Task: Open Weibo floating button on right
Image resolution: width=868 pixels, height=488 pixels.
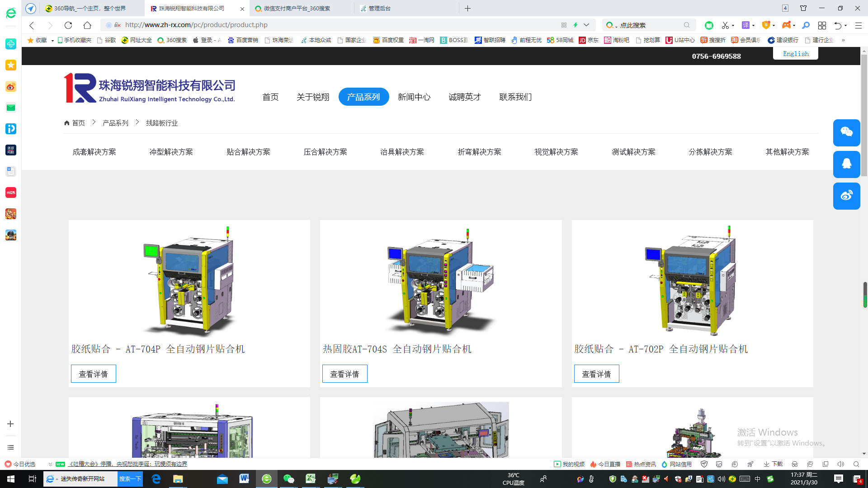Action: coord(846,196)
